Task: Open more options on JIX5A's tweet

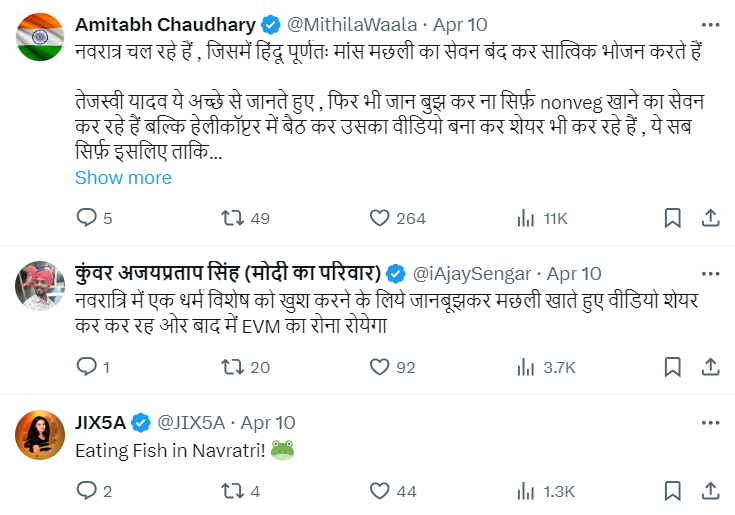Action: tap(709, 422)
